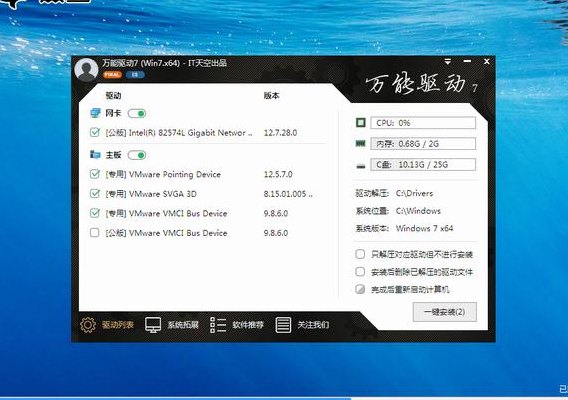This screenshot has width=568, height=400.
Task: Open the 软件推荐 tab
Action: [237, 325]
